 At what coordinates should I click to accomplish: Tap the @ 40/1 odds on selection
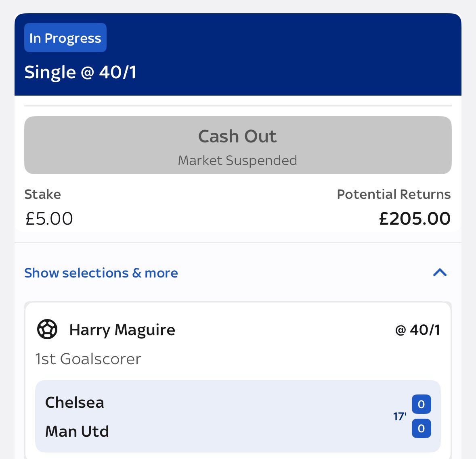pos(418,330)
